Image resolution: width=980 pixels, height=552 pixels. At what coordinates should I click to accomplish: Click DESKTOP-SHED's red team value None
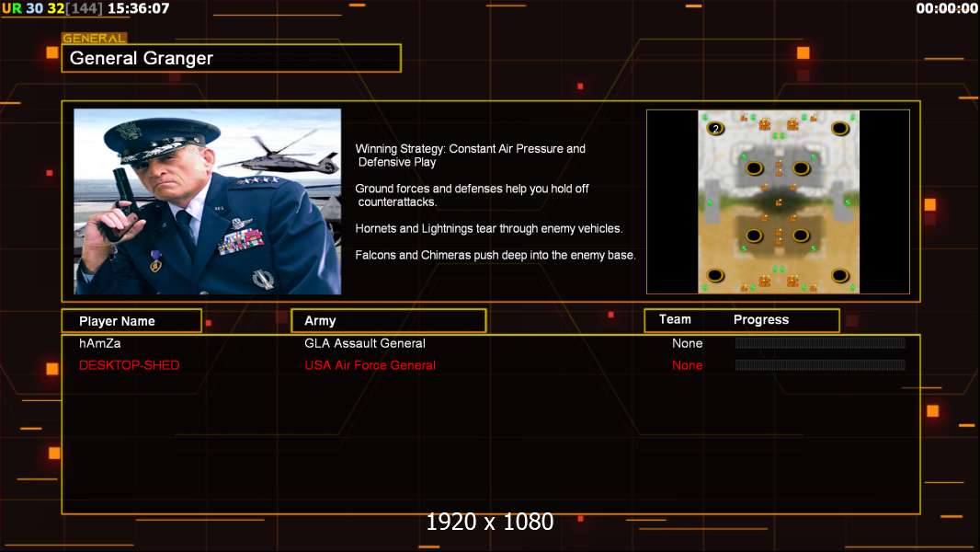point(687,365)
